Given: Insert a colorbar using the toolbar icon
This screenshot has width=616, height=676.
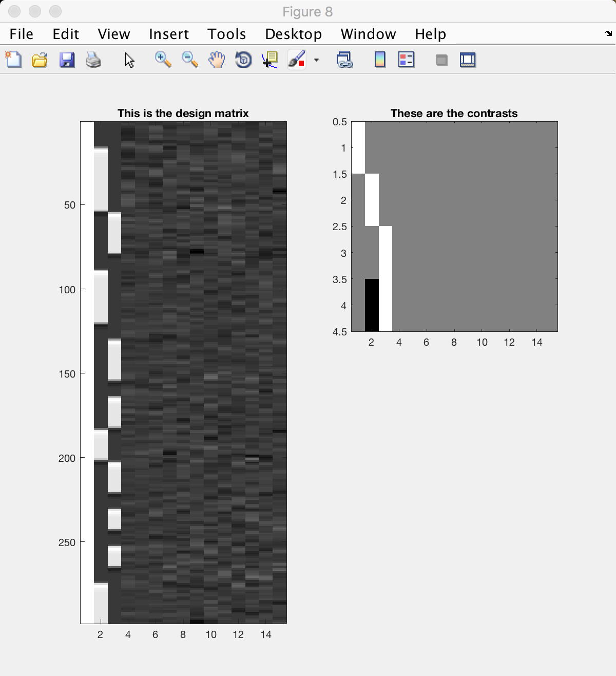Looking at the screenshot, I should click(380, 60).
